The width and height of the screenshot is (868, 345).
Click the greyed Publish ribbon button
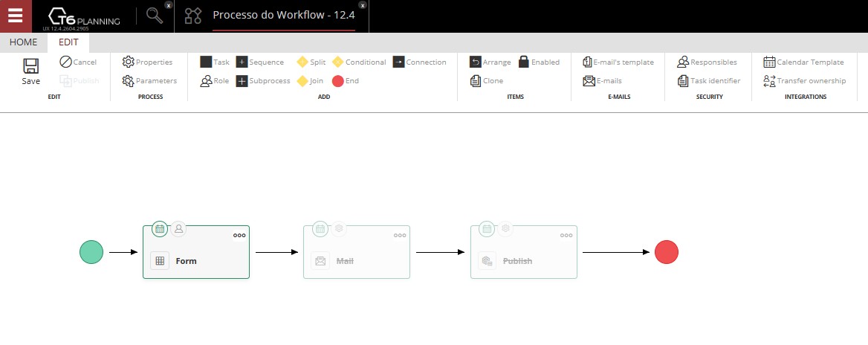(x=80, y=81)
